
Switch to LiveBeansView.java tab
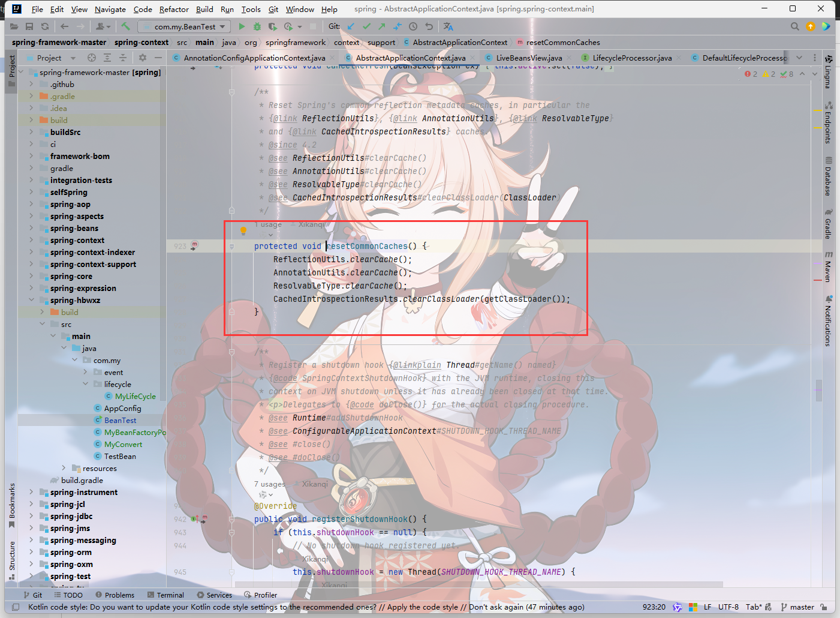coord(529,58)
